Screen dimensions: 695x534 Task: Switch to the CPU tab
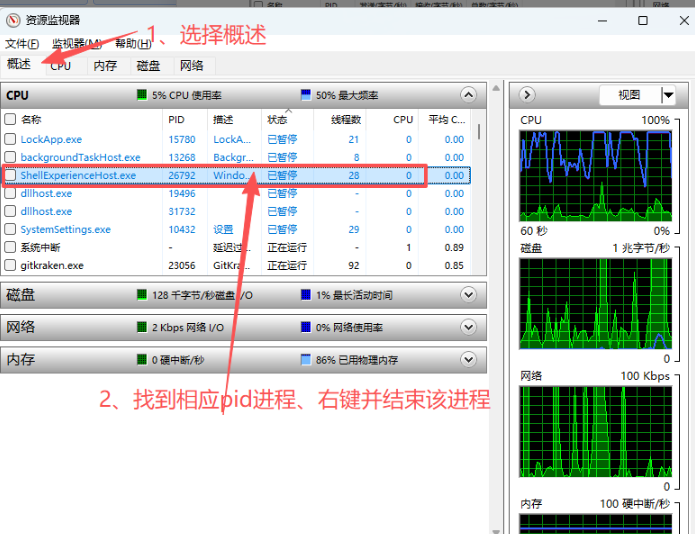60,66
